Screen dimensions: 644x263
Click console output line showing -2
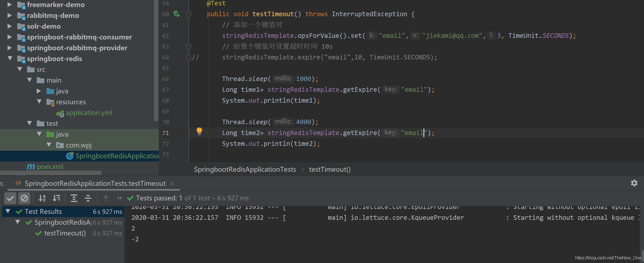click(135, 239)
